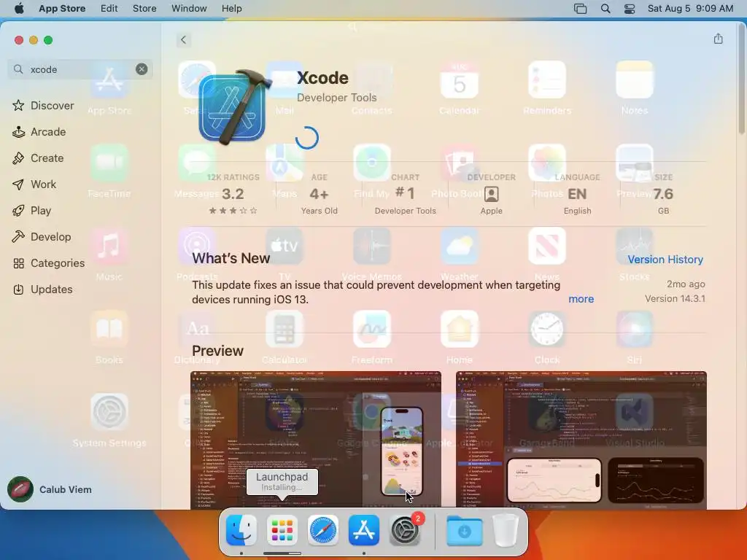
Task: Launch Safari from the Dock
Action: tap(323, 530)
